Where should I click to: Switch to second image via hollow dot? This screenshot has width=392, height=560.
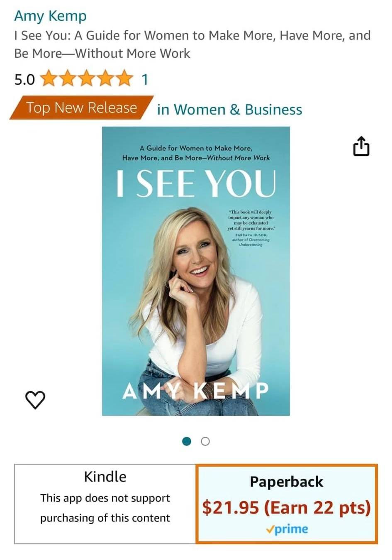click(205, 441)
